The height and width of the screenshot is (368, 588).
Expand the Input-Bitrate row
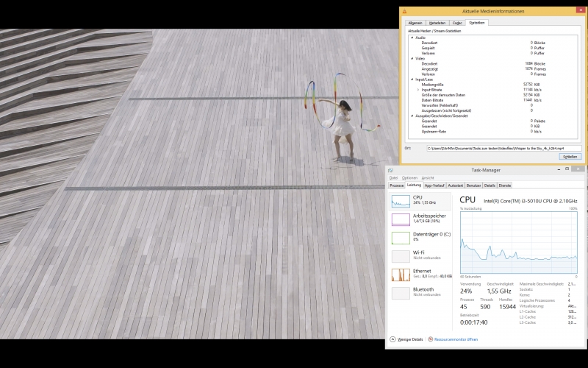[x=418, y=90]
